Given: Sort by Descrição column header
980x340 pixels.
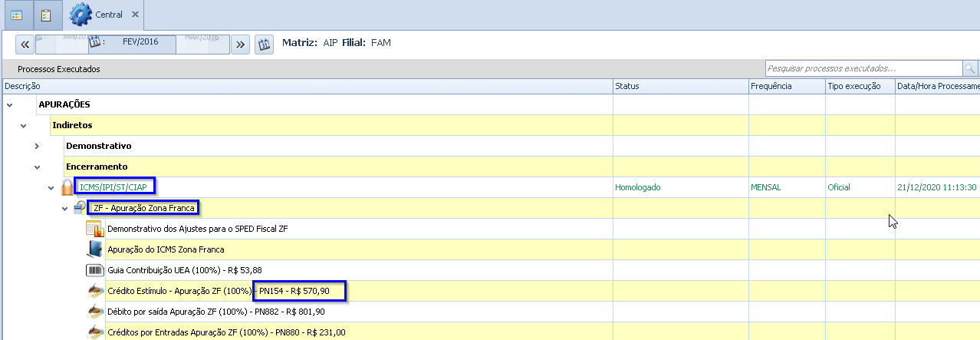Looking at the screenshot, I should click(x=307, y=86).
